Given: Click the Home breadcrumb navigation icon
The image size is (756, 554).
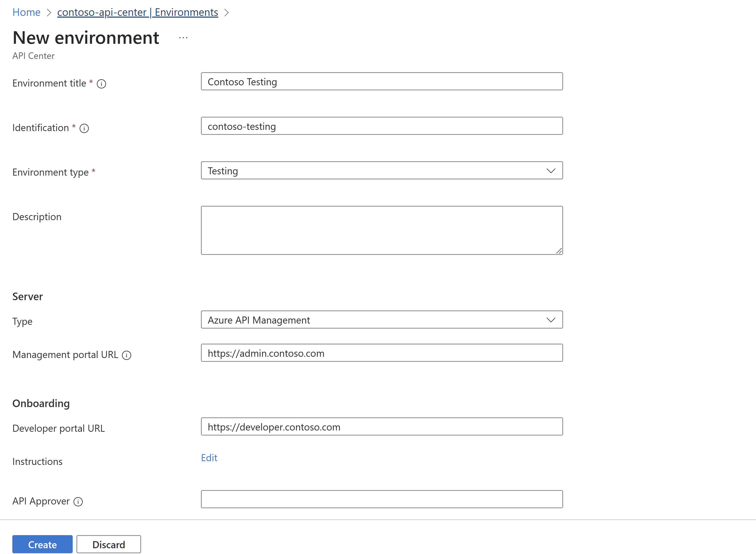Looking at the screenshot, I should pos(26,12).
